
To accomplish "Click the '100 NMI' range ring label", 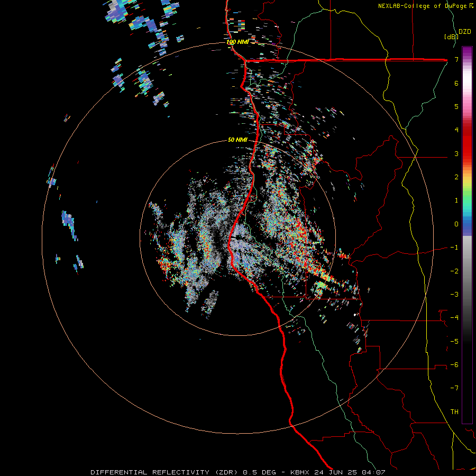I will tap(237, 42).
